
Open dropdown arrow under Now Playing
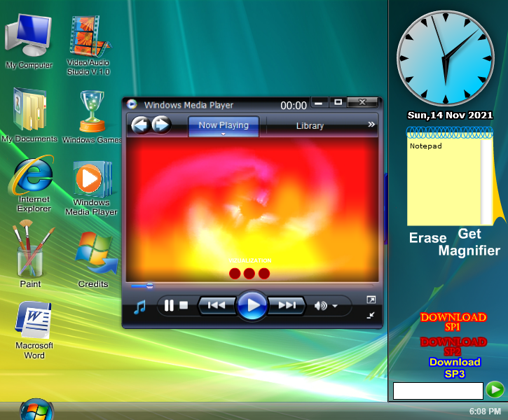[x=224, y=134]
